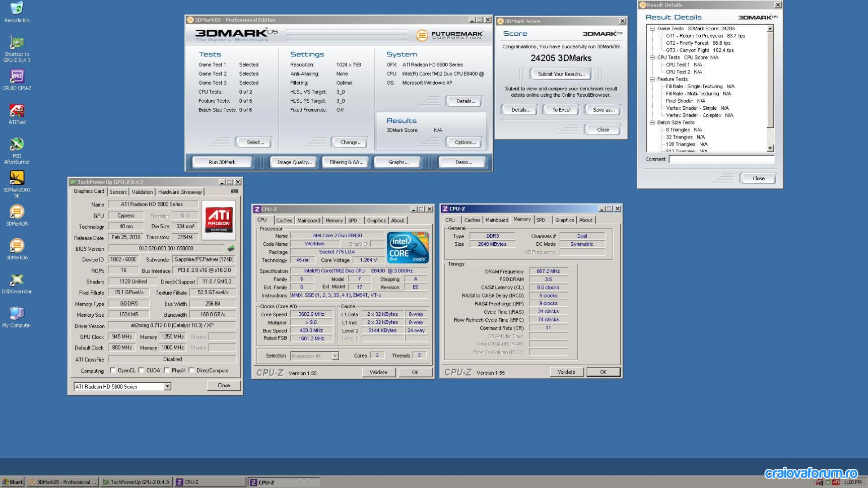Click the Intel Core 2 Duo logo in CPU-Z
Screen dimensions: 868x488
click(x=408, y=247)
